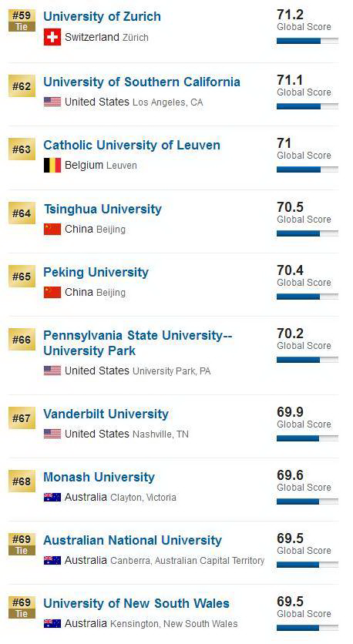Open Pennsylvania State University--University Park link
353x644 pixels.
tap(138, 343)
